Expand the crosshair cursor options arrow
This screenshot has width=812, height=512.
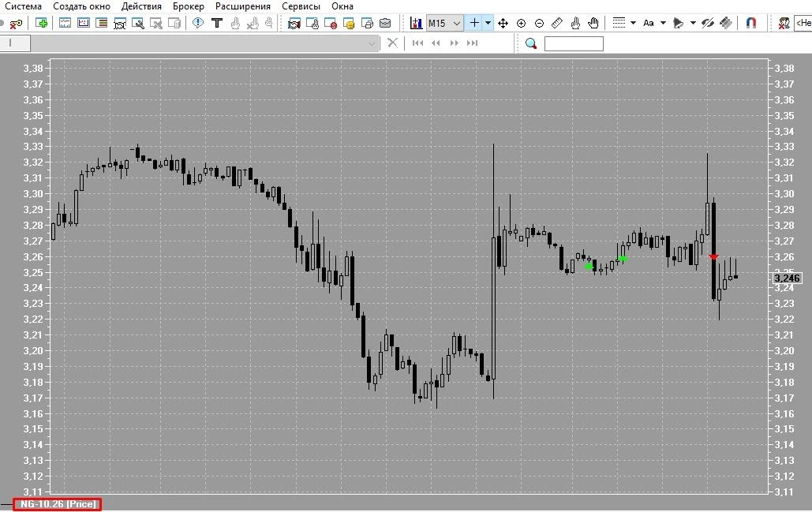coord(488,24)
